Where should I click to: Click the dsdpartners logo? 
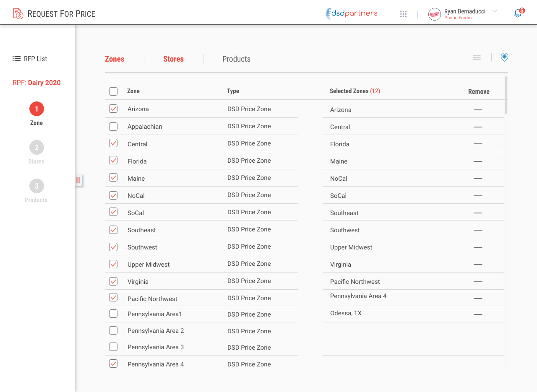point(352,13)
